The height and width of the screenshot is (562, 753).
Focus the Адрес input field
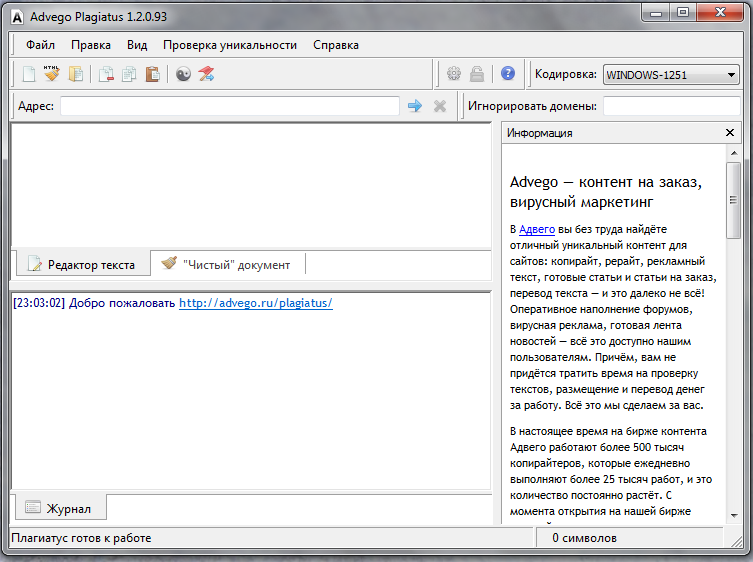[x=230, y=106]
